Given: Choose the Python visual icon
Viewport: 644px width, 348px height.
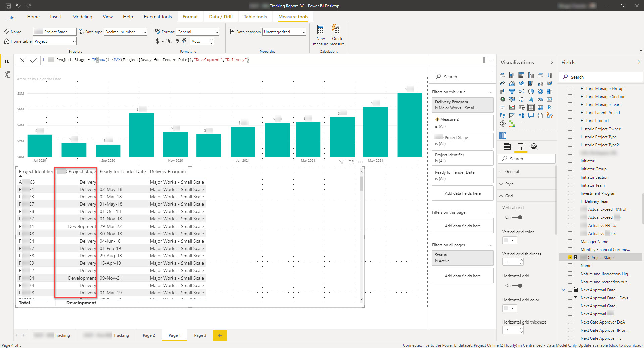Looking at the screenshot, I should pyautogui.click(x=502, y=115).
